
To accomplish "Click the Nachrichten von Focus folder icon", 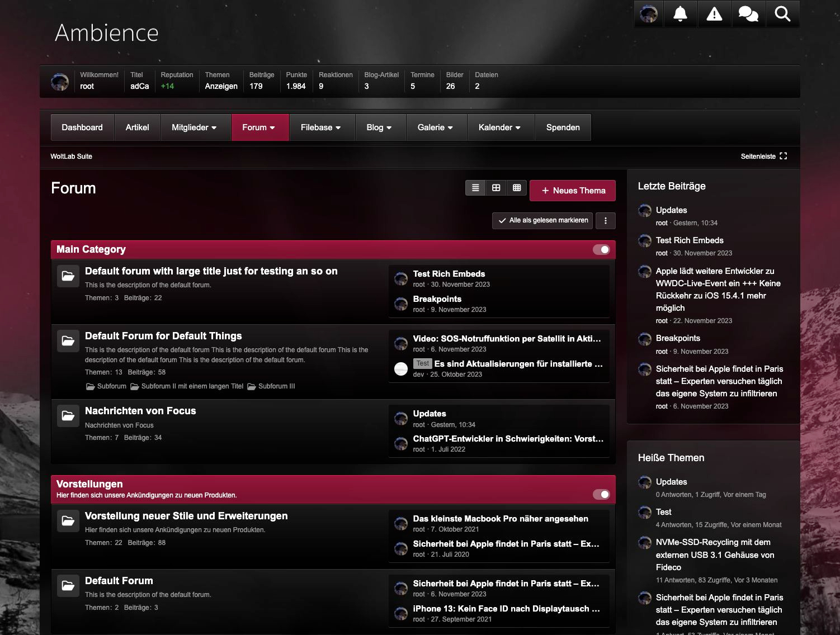I will pos(68,416).
